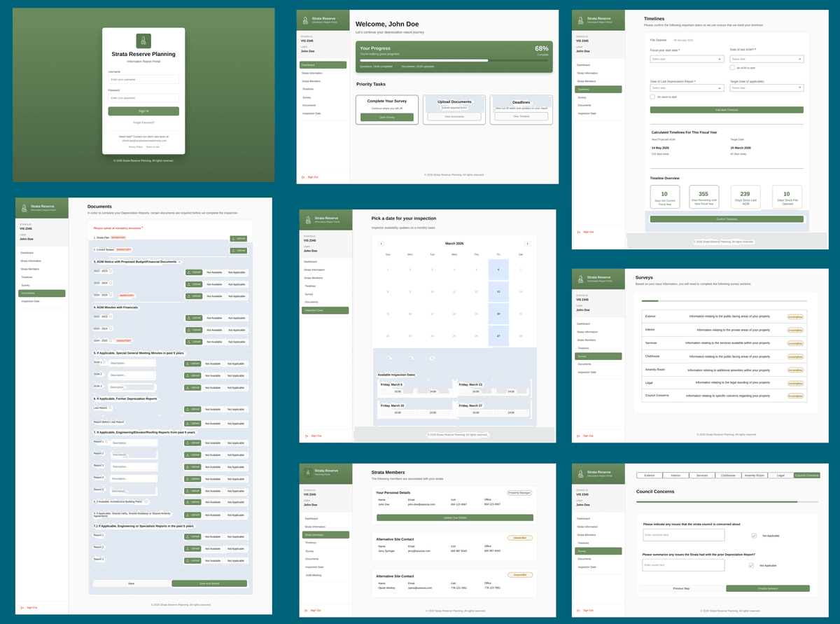Click the next month arrow on March 2026 calendar
This screenshot has height=624, width=840.
[528, 244]
